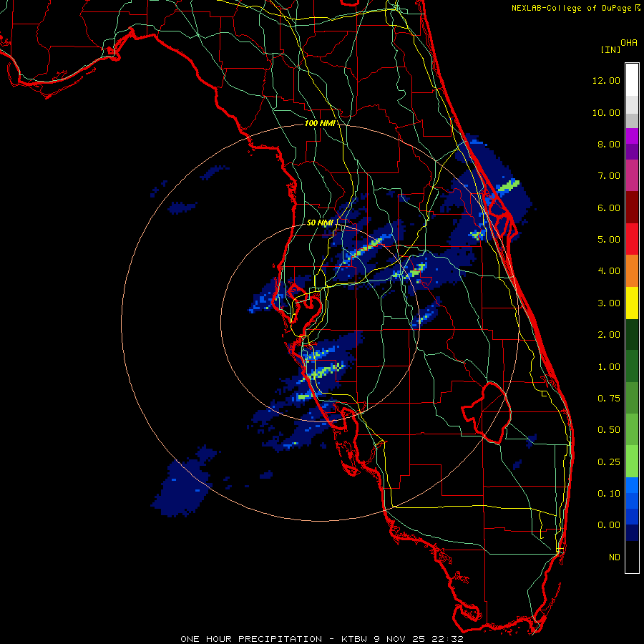Select the bright magenta legend swatch above 8.00
This screenshot has width=644, height=644.
(x=632, y=136)
